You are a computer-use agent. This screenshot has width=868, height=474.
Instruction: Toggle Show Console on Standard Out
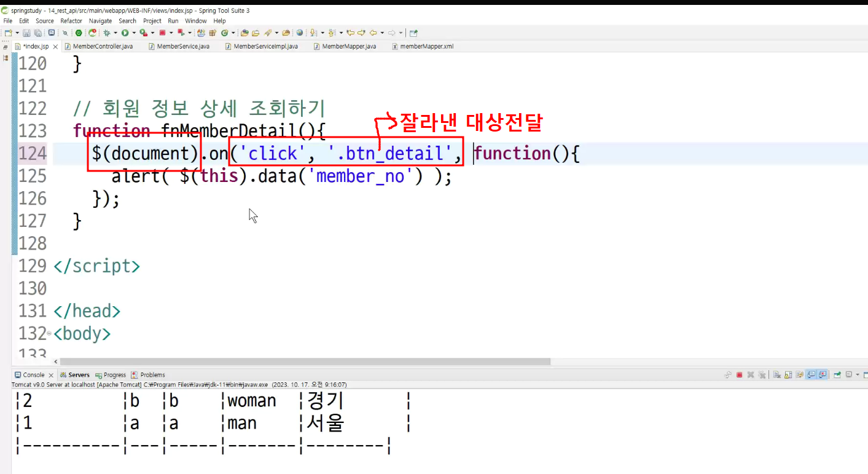[x=811, y=374]
